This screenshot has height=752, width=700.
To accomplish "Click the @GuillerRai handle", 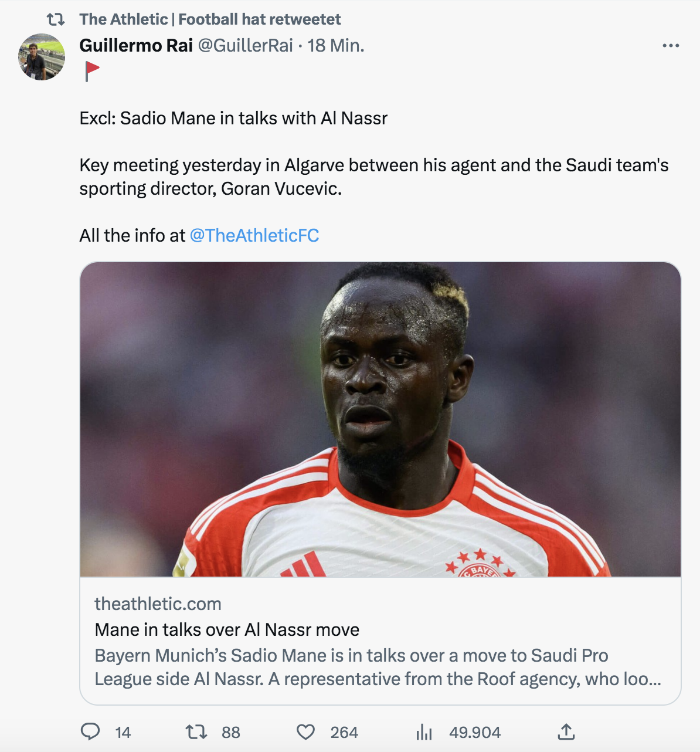I will 245,45.
